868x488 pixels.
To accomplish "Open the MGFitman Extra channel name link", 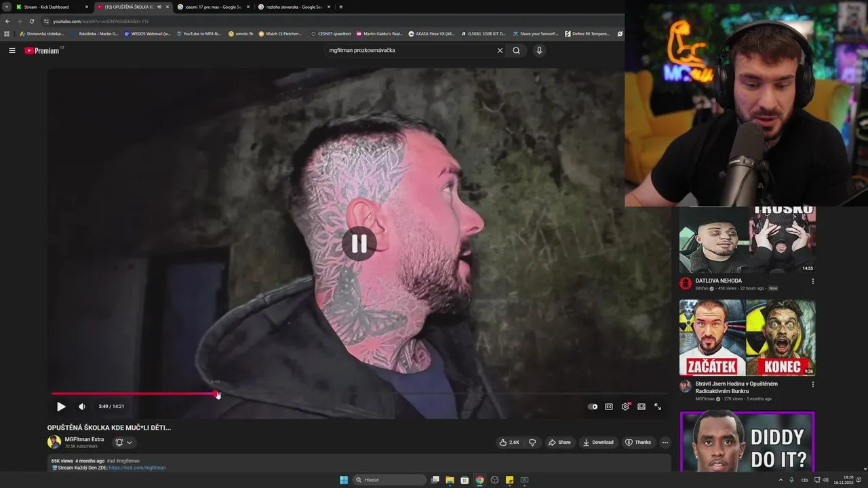I will coord(84,439).
